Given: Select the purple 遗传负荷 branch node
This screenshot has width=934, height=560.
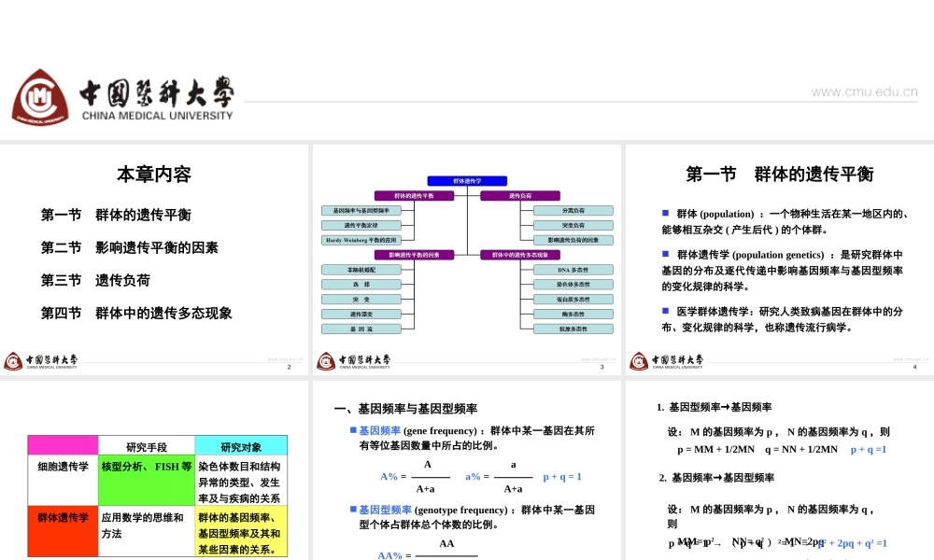Looking at the screenshot, I should [519, 196].
